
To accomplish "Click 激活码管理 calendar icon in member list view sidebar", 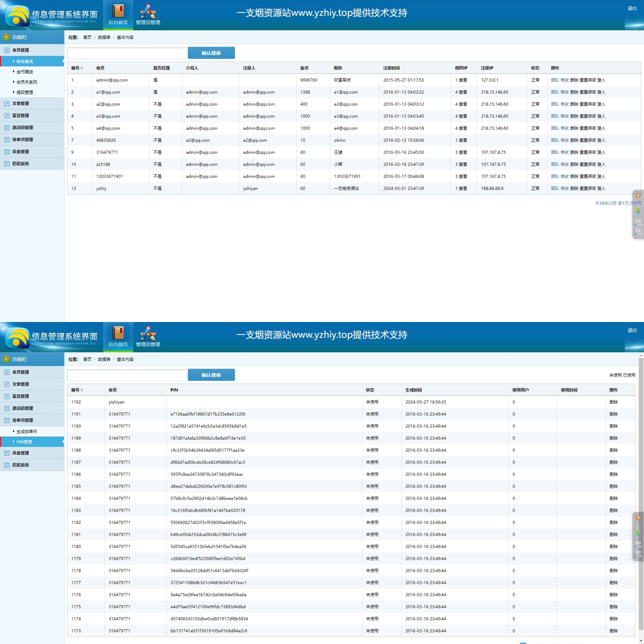I will tap(7, 127).
